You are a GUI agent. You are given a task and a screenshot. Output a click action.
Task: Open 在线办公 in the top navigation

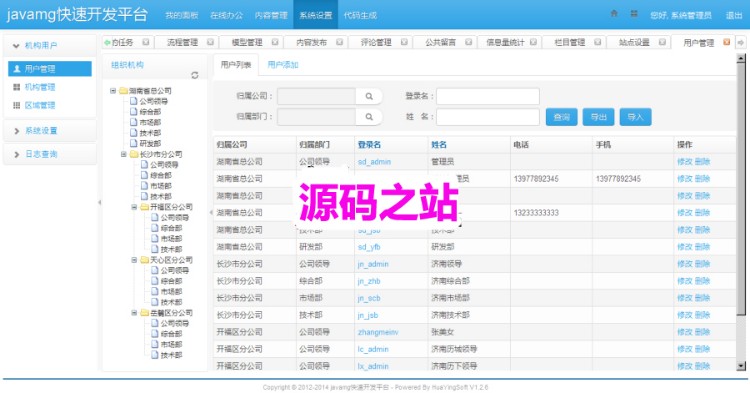coord(226,15)
